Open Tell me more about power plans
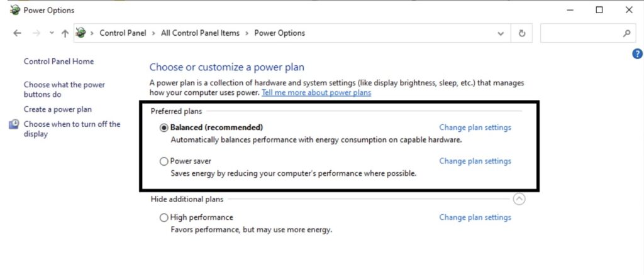The width and height of the screenshot is (644, 275). (x=316, y=93)
